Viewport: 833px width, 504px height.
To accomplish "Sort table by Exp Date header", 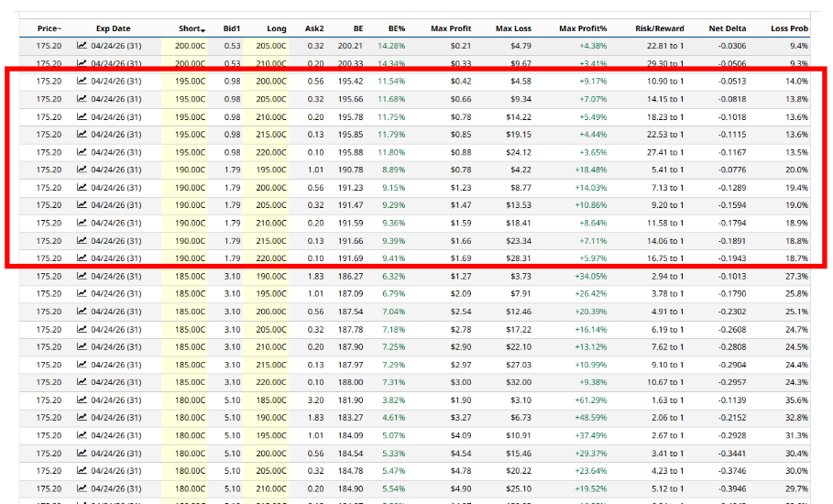I will [113, 28].
